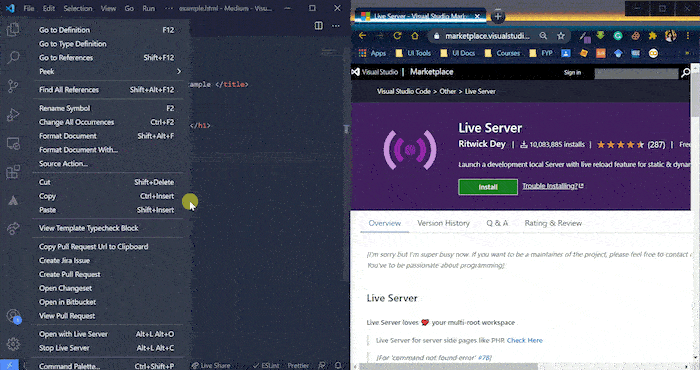Click the browser horizontal scrollbar
The width and height of the screenshot is (700, 370).
point(448,367)
